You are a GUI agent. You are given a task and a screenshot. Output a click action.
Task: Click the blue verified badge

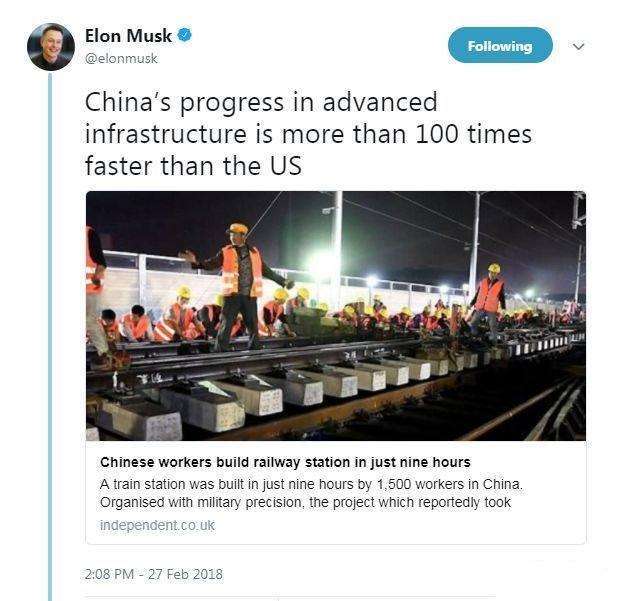(184, 35)
